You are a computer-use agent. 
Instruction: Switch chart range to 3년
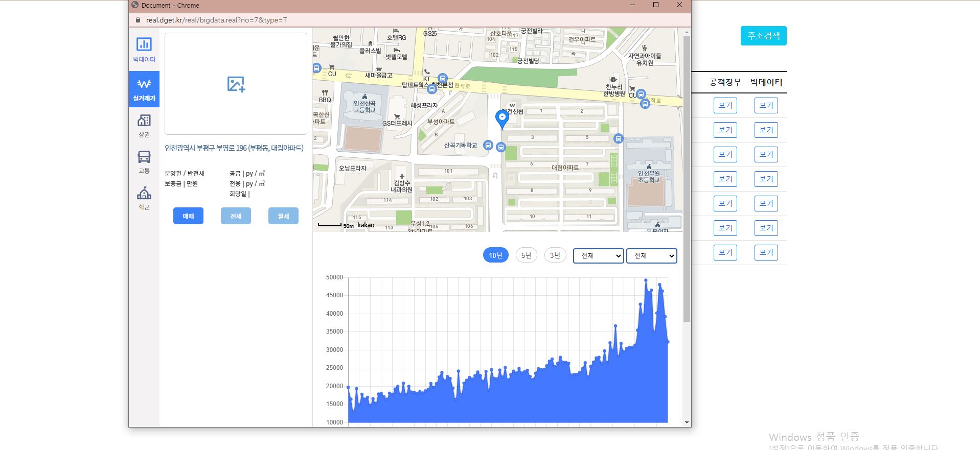click(x=555, y=255)
